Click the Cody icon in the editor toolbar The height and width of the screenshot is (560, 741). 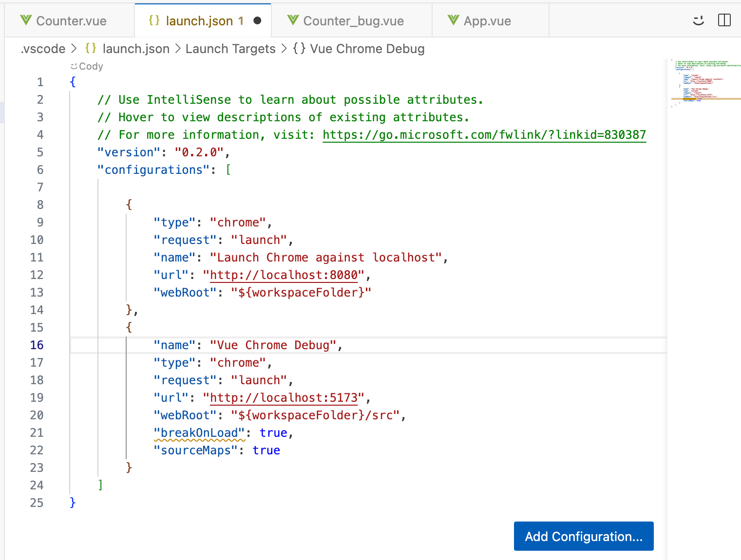(698, 20)
